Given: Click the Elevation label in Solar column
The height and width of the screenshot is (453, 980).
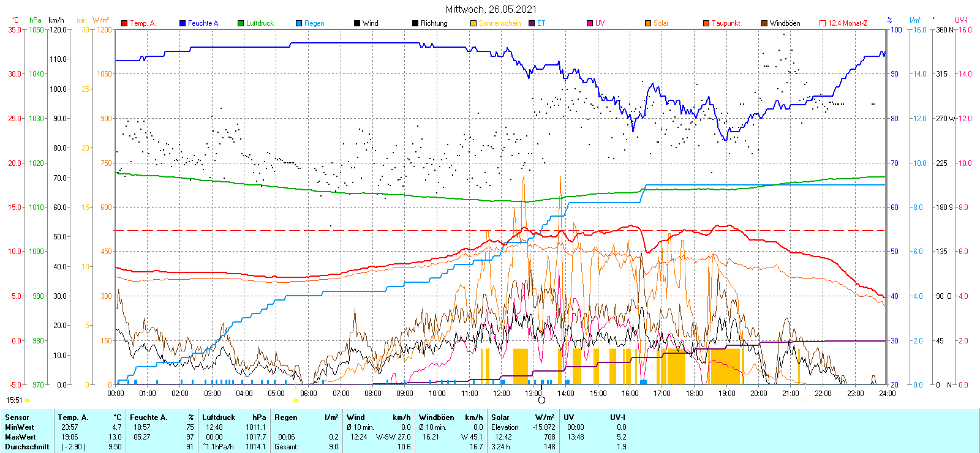Looking at the screenshot, I should tap(505, 427).
